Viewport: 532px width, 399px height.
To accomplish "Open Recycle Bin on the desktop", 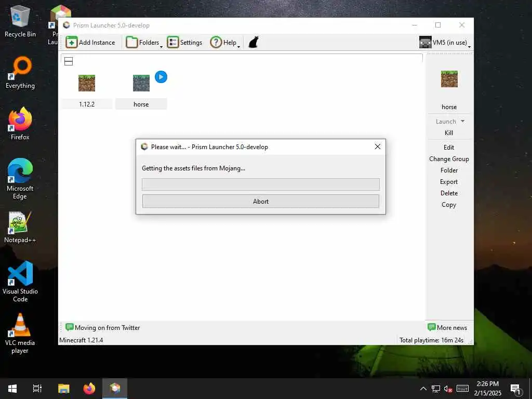I will 20,21.
